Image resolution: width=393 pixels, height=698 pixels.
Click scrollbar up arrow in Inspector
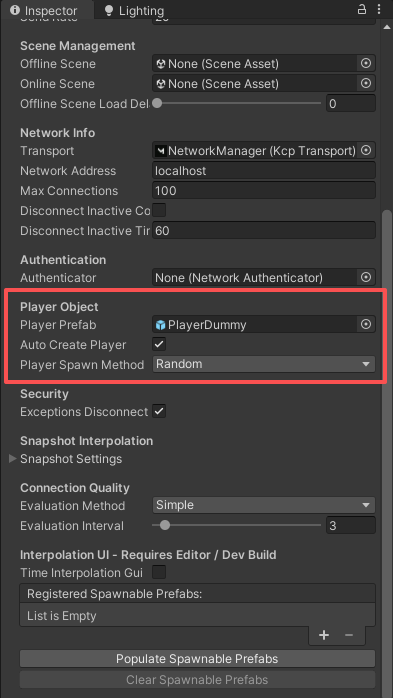tap(386, 27)
